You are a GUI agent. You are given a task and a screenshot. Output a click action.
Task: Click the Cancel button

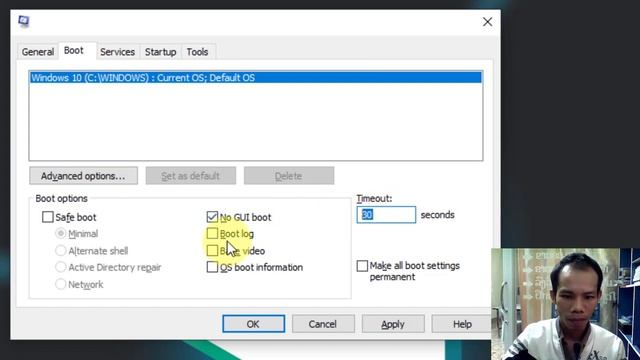click(323, 324)
